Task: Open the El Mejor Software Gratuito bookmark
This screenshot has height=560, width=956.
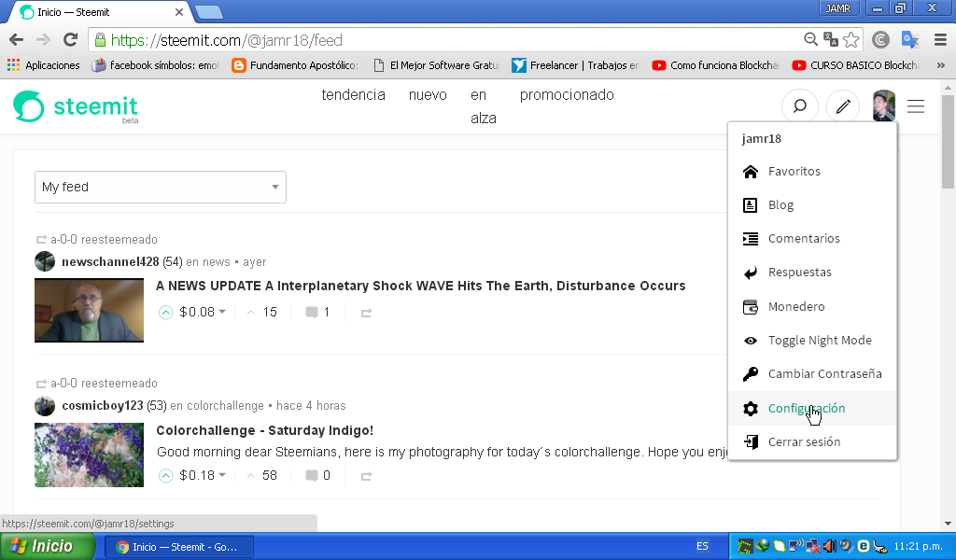Action: click(x=436, y=65)
